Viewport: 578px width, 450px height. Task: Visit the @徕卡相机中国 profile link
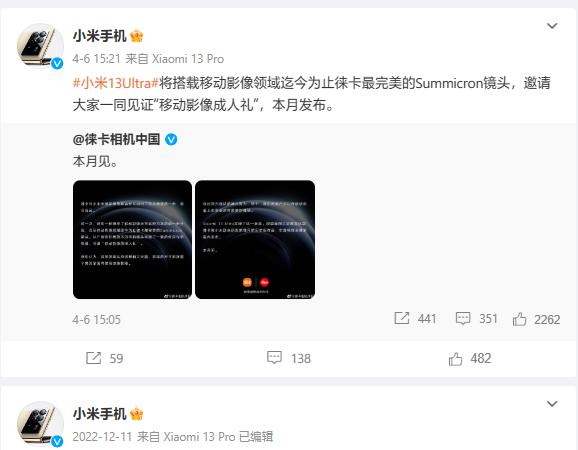[x=116, y=139]
